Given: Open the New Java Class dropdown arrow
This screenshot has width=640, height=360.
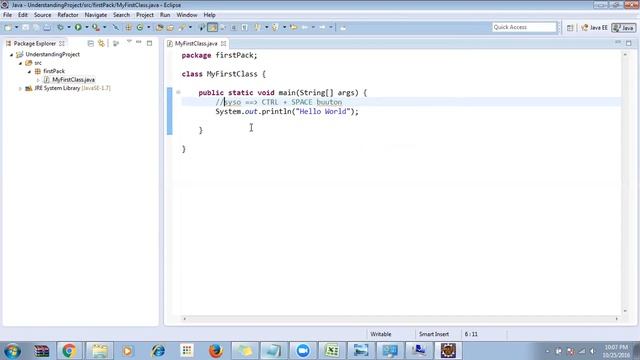Looking at the screenshot, I should [149, 27].
